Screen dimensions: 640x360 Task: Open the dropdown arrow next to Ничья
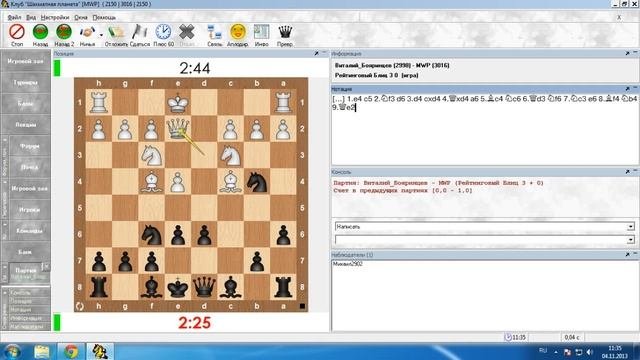(x=101, y=35)
